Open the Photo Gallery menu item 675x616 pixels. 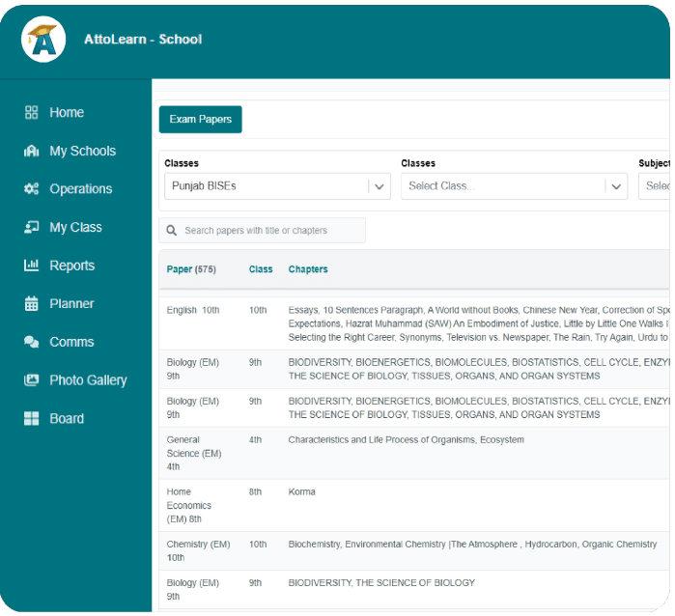click(x=88, y=380)
